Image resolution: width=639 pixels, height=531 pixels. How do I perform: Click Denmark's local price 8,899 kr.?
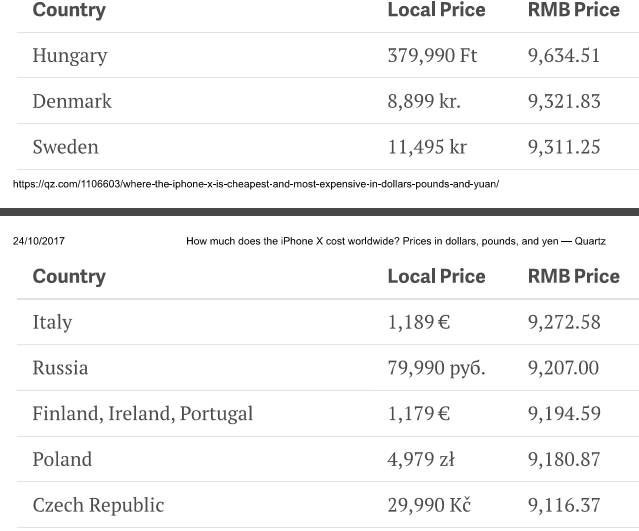coord(424,102)
